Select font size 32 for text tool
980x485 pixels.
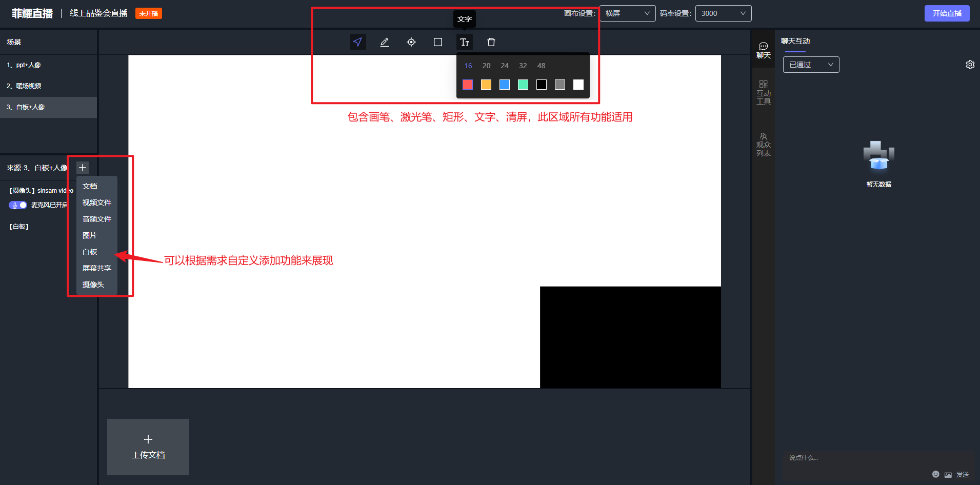523,66
